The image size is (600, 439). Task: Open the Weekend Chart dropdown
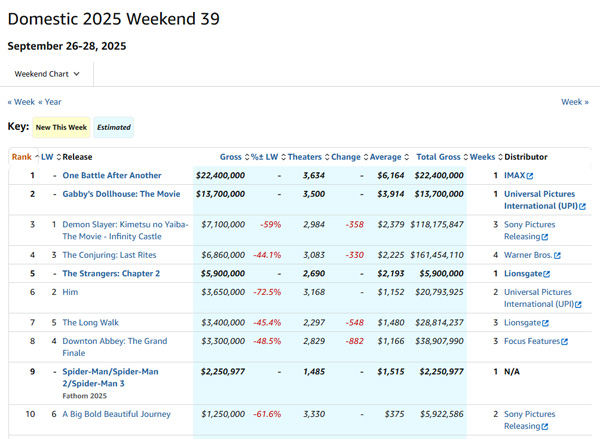point(48,74)
